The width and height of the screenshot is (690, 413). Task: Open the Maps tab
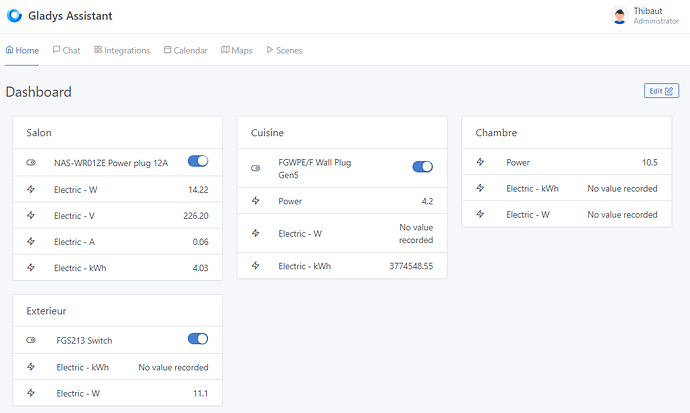236,50
